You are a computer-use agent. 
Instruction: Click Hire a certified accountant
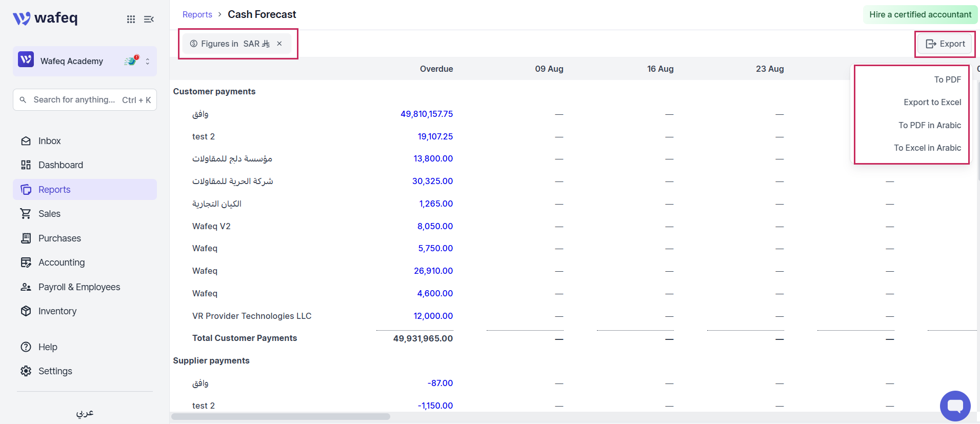[921, 14]
